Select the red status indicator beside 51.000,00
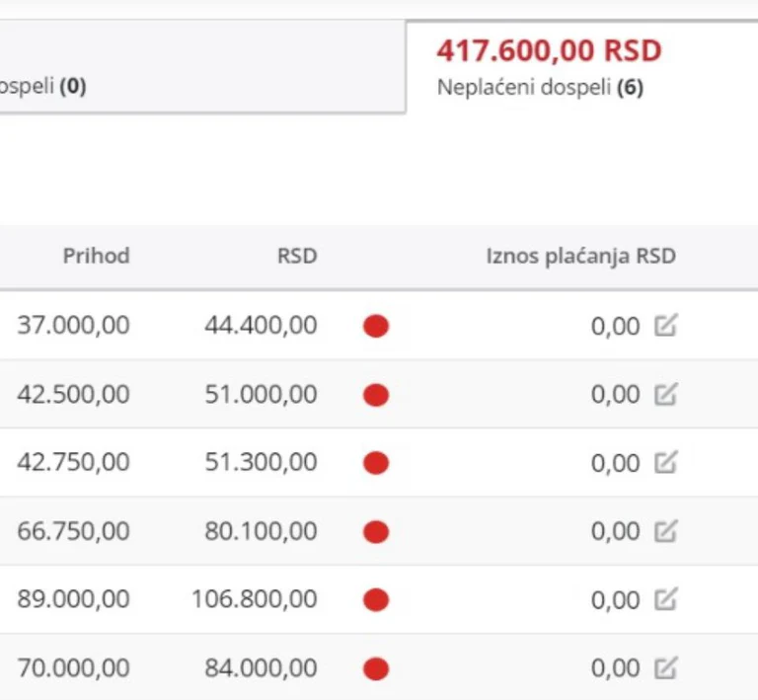 376,395
